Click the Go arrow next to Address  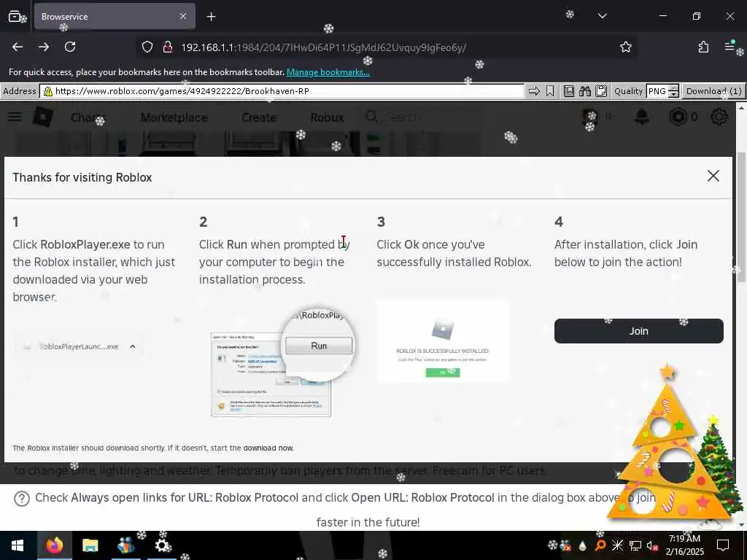[x=534, y=91]
